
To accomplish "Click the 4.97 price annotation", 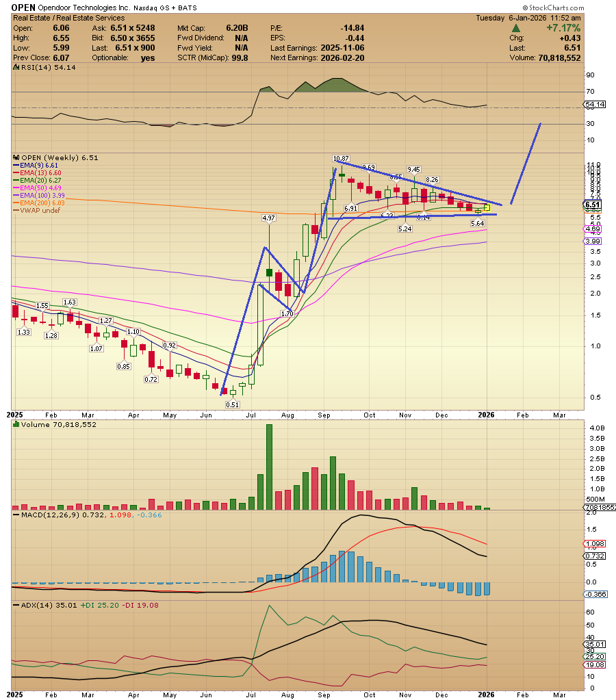I will [268, 218].
